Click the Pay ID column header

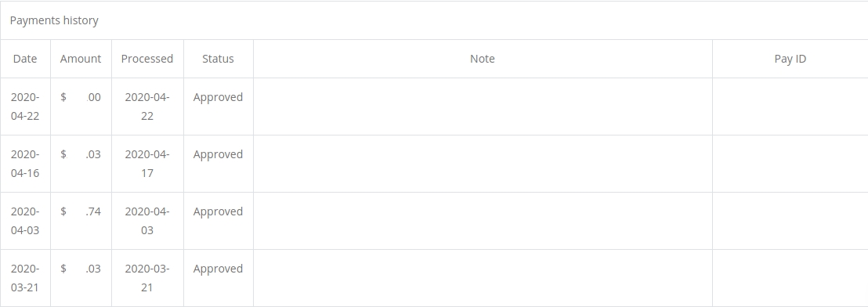pyautogui.click(x=790, y=59)
